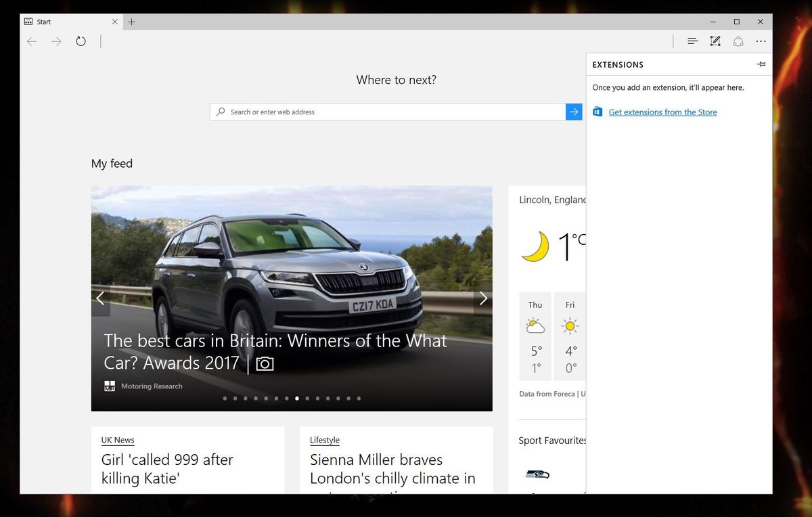The height and width of the screenshot is (517, 812).
Task: Refresh the Start page
Action: coord(81,41)
